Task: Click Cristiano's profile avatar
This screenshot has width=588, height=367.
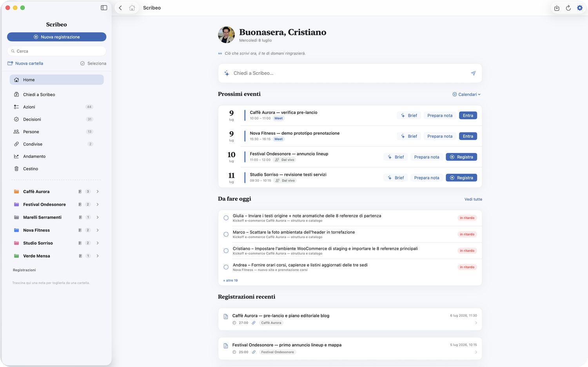Action: coord(226,35)
